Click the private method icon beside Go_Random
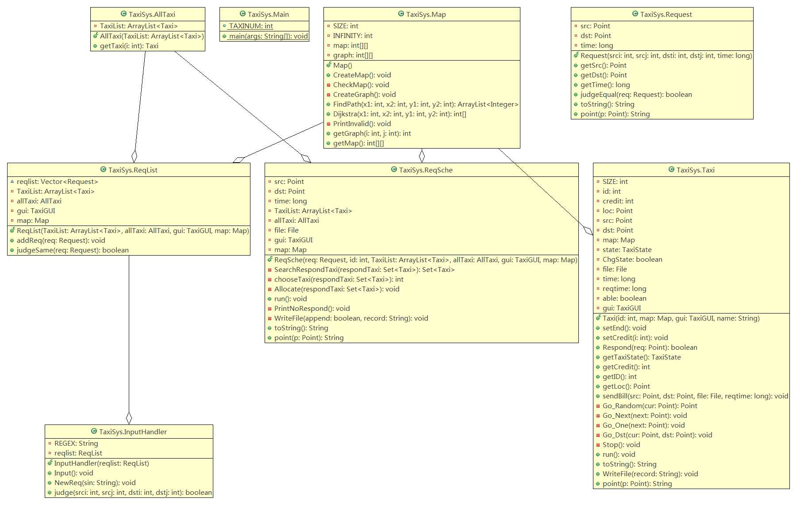812x520 pixels. [x=598, y=406]
